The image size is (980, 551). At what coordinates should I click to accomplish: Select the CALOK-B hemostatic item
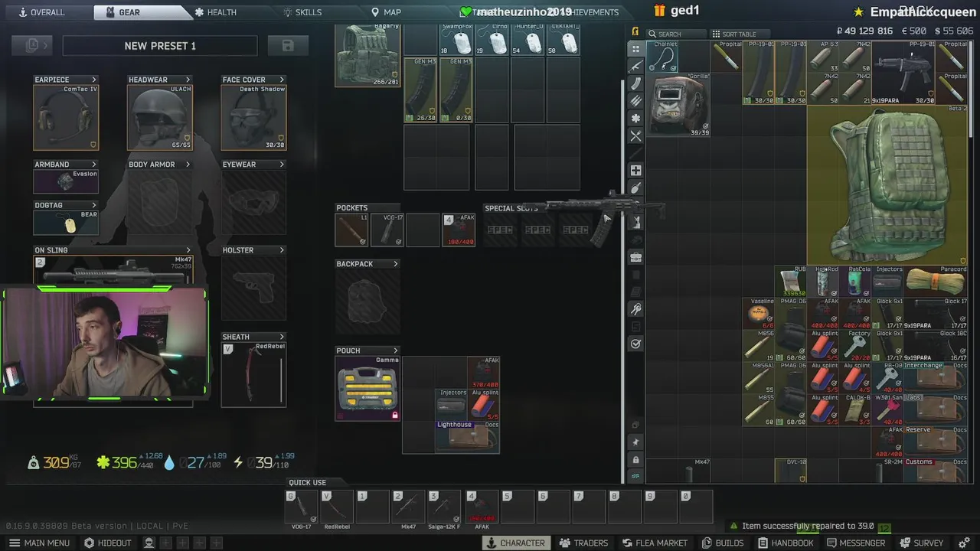(x=855, y=409)
